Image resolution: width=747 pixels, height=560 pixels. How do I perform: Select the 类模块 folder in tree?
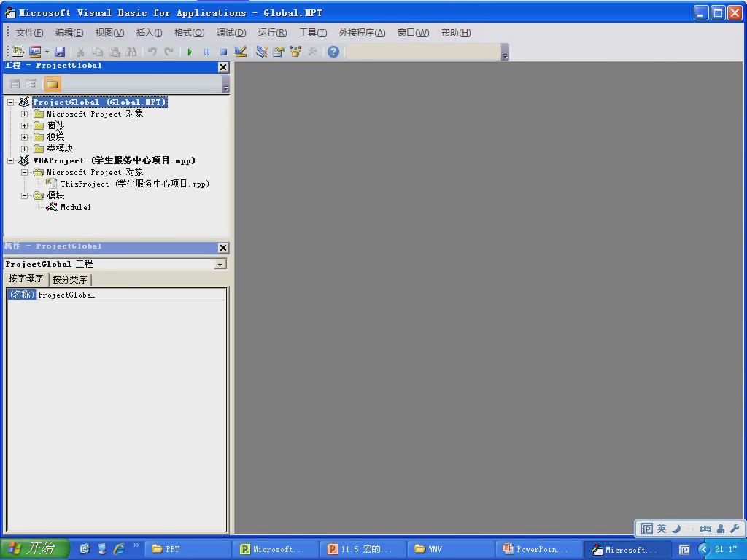pyautogui.click(x=60, y=149)
